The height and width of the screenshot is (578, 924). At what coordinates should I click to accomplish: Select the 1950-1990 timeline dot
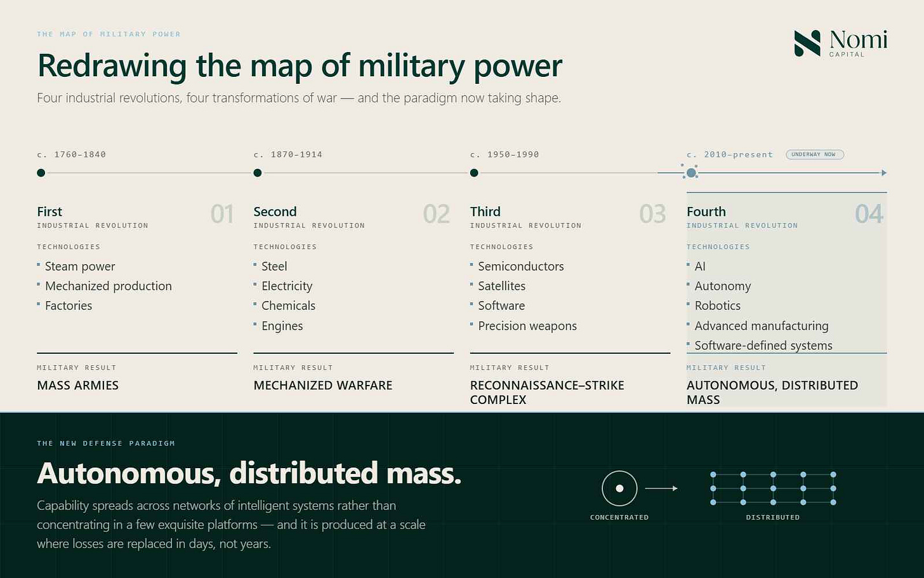click(474, 173)
